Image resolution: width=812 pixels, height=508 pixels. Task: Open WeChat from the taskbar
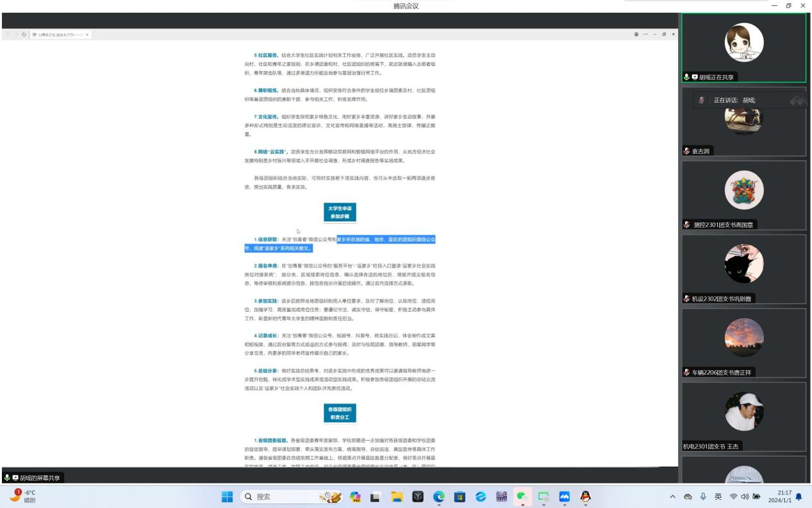[523, 496]
